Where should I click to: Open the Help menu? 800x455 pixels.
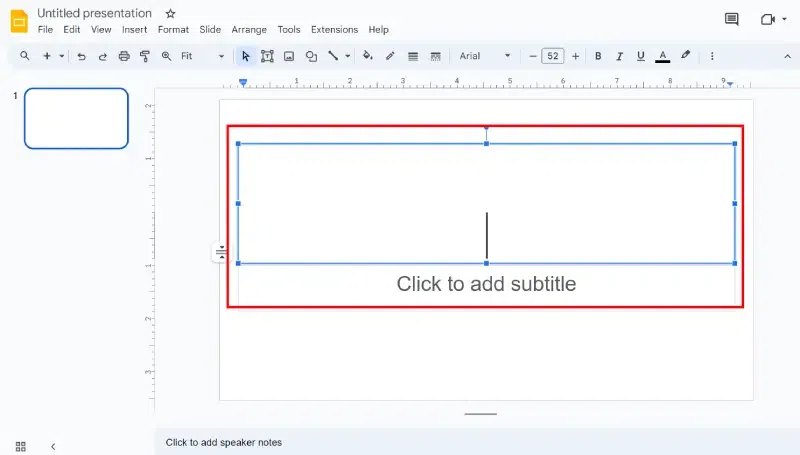point(379,30)
